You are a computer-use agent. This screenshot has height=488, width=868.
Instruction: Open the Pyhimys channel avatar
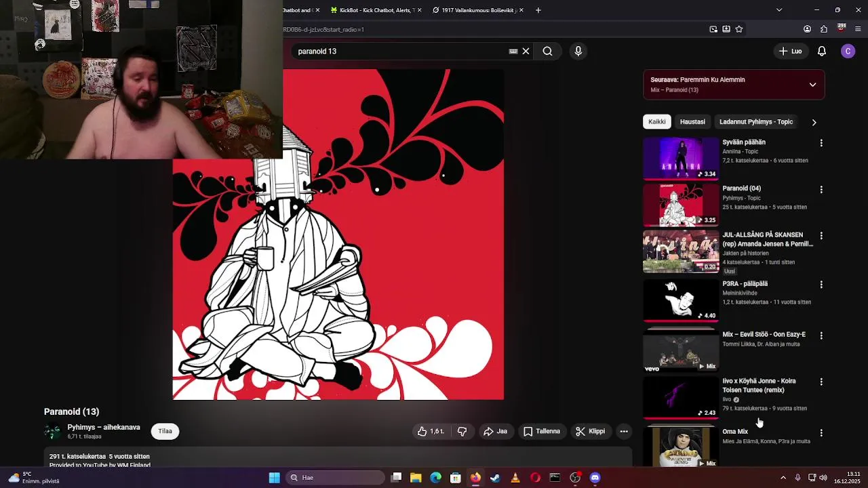pos(52,432)
